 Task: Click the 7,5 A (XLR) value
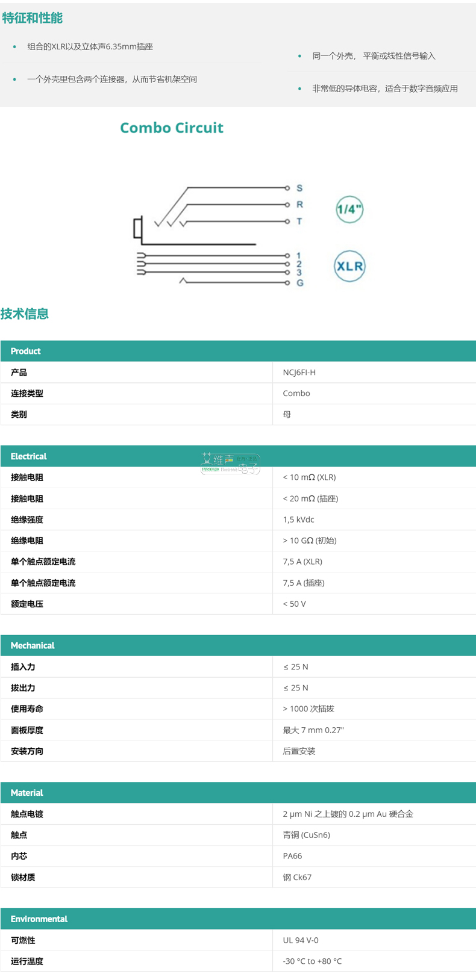(302, 562)
